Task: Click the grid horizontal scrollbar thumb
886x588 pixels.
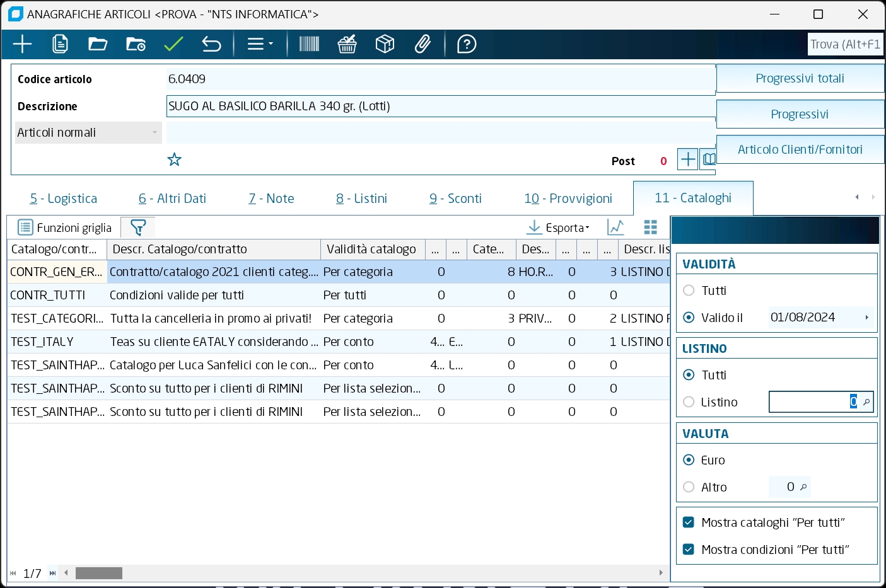Action: pyautogui.click(x=99, y=574)
